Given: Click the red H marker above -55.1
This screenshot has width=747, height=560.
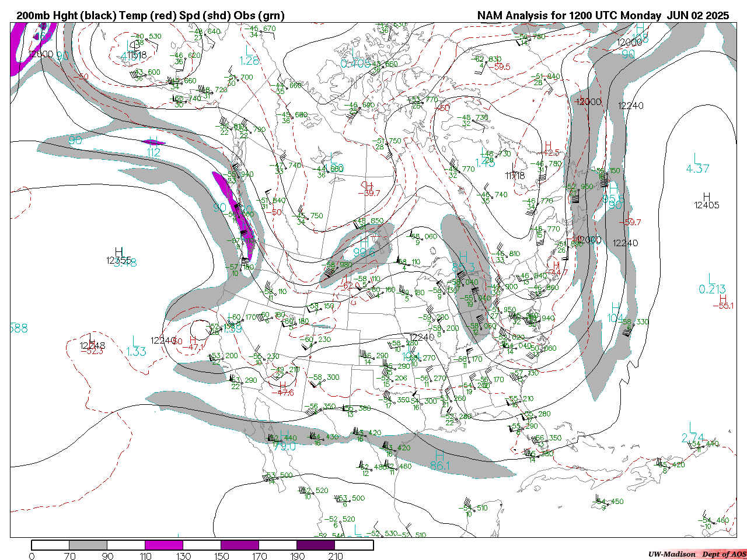Looking at the screenshot, I should click(x=723, y=298).
